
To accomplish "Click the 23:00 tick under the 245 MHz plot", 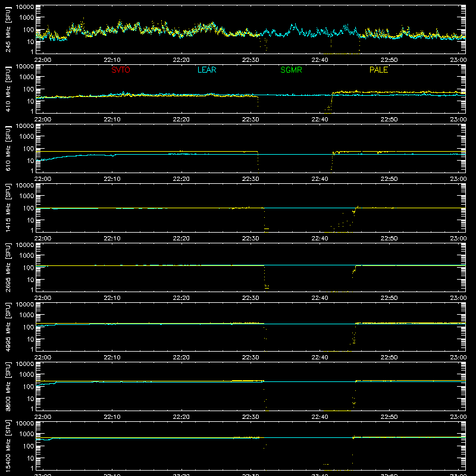I will [458, 60].
